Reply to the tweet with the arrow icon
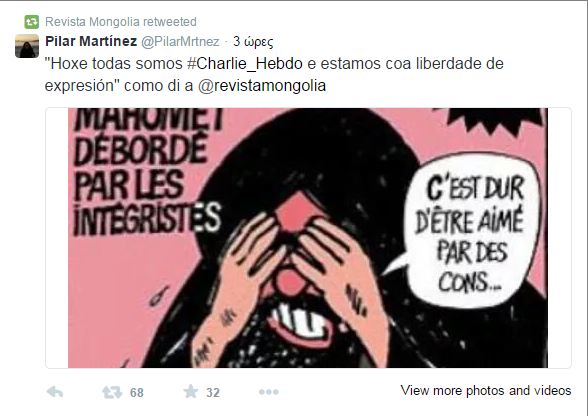588x416 pixels. tap(55, 392)
